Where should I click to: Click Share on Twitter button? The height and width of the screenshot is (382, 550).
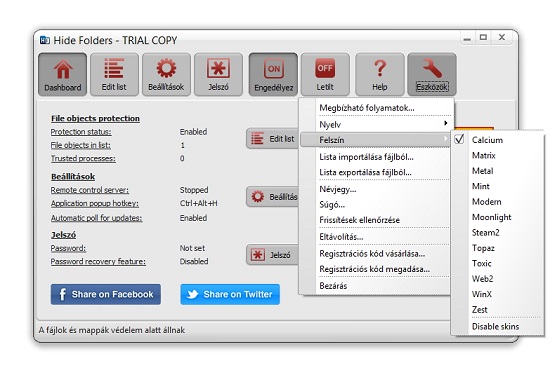(230, 294)
